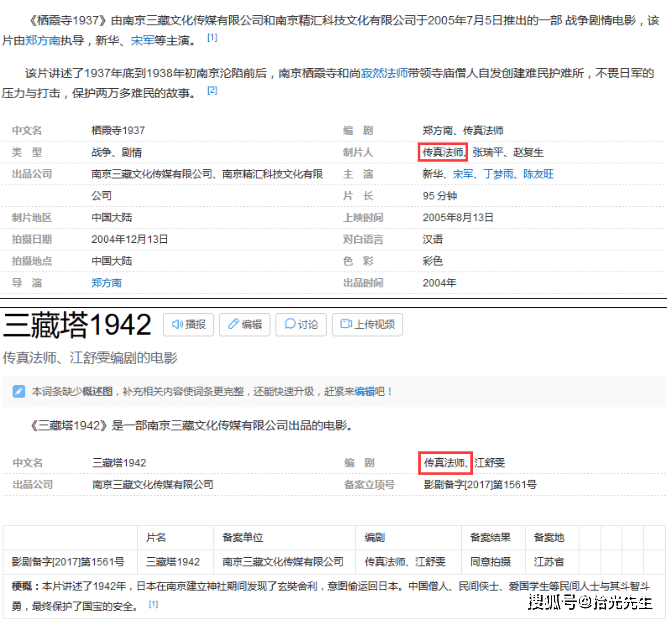Select the 2004年 production year value

439,283
